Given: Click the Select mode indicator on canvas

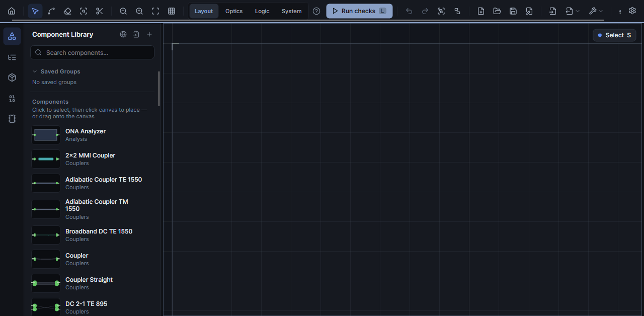Looking at the screenshot, I should click(614, 35).
